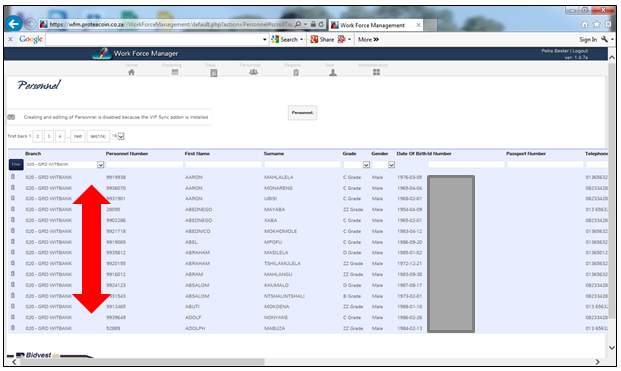Click the Logout link

(580, 51)
